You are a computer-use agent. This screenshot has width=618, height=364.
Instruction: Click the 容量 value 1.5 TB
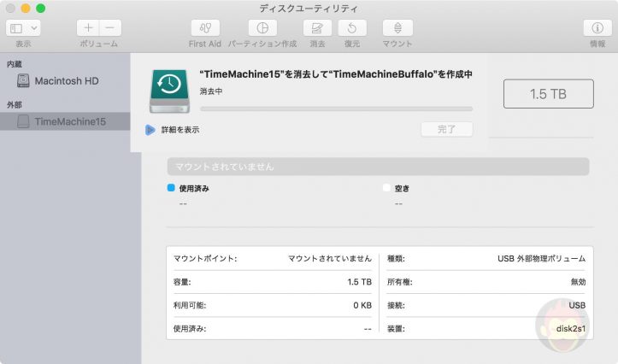[x=360, y=282]
